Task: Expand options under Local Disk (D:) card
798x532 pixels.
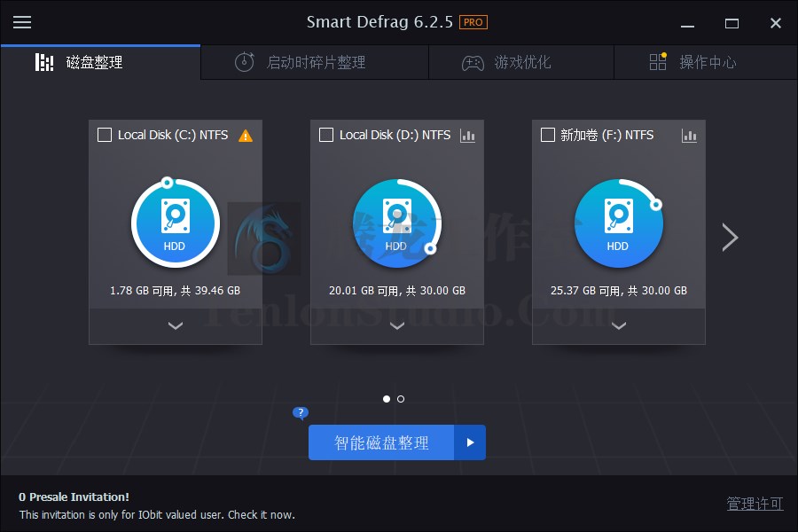Action: pyautogui.click(x=397, y=325)
